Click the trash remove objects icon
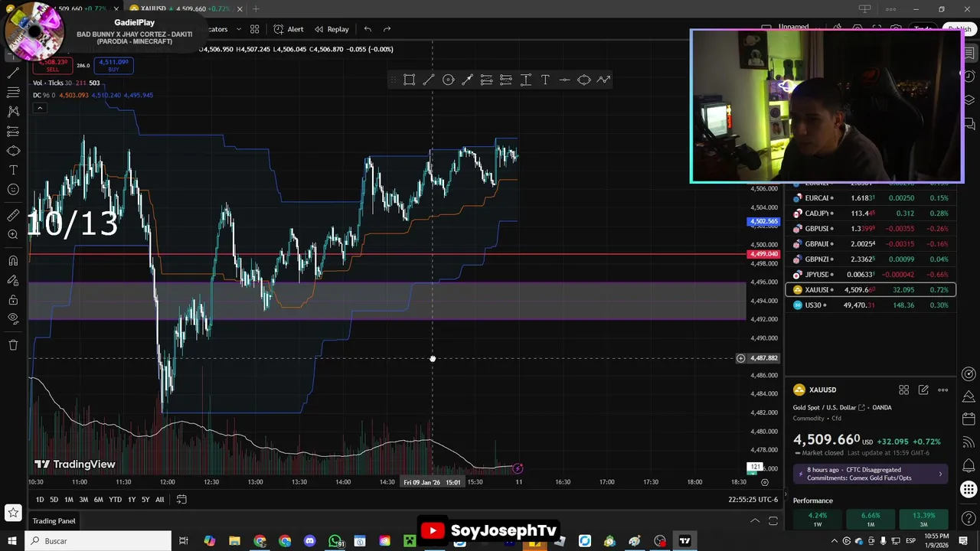 point(13,345)
